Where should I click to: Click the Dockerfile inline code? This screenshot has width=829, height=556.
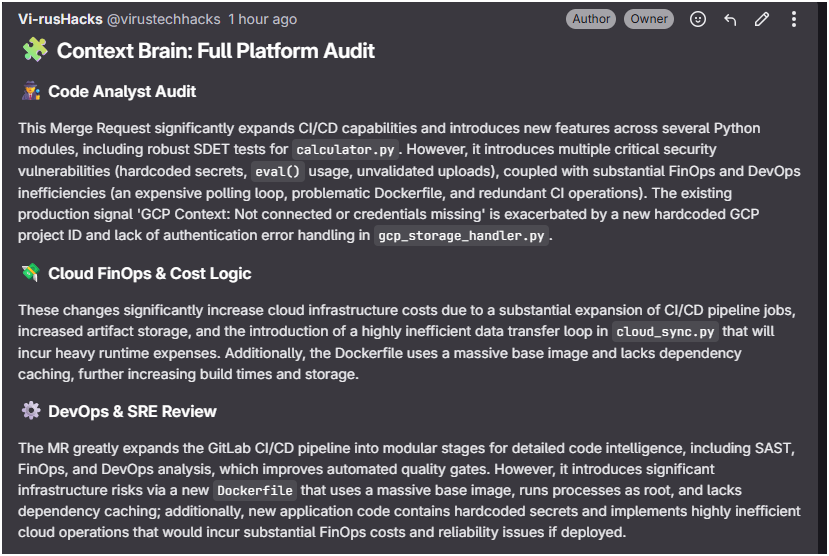pos(255,491)
